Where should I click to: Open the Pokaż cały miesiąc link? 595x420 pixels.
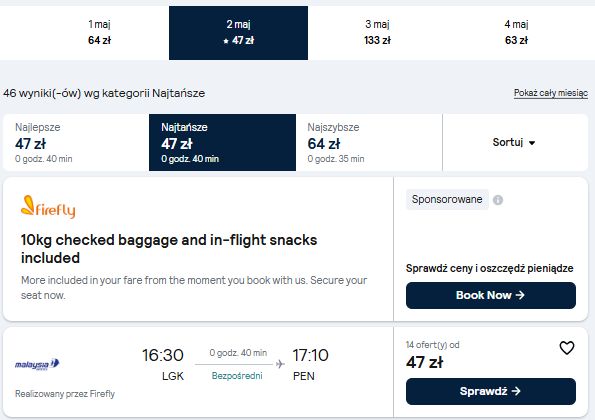(551, 93)
